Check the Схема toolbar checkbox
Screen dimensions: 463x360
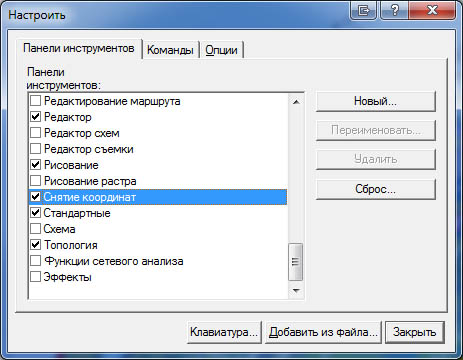35,228
